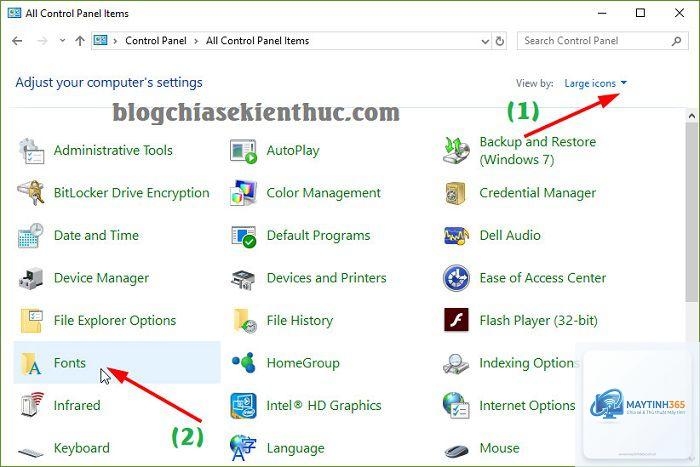Open the AutoPlay icon
This screenshot has height=467, width=700.
point(243,151)
